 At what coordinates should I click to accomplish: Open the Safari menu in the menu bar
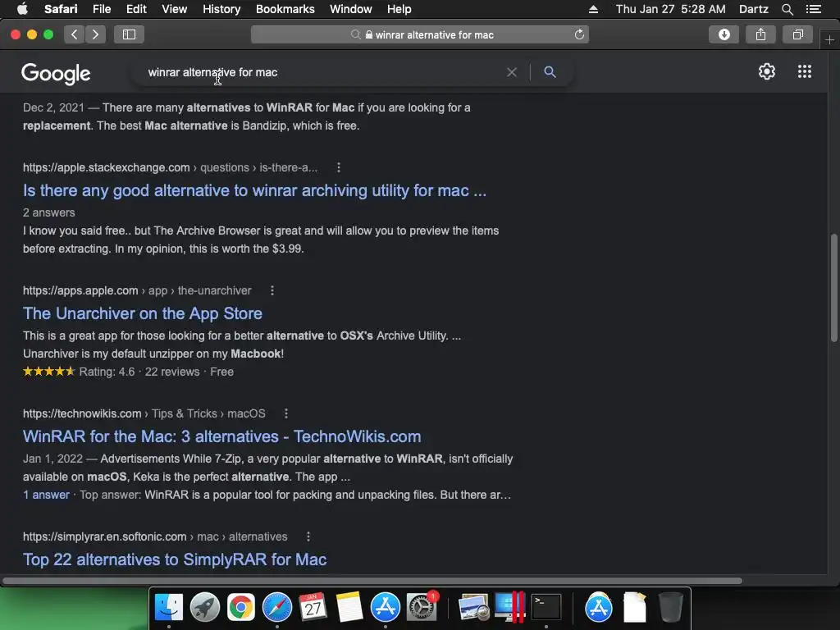[61, 9]
